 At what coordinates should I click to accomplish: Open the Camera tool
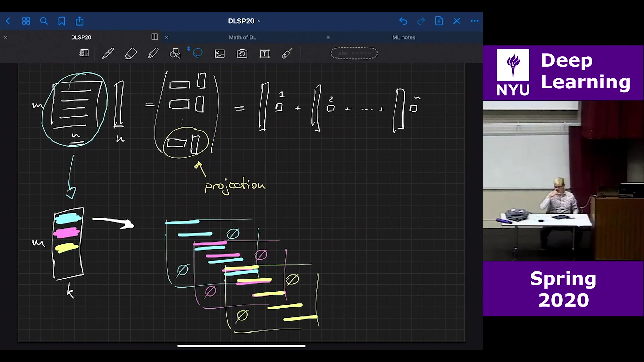pos(242,54)
